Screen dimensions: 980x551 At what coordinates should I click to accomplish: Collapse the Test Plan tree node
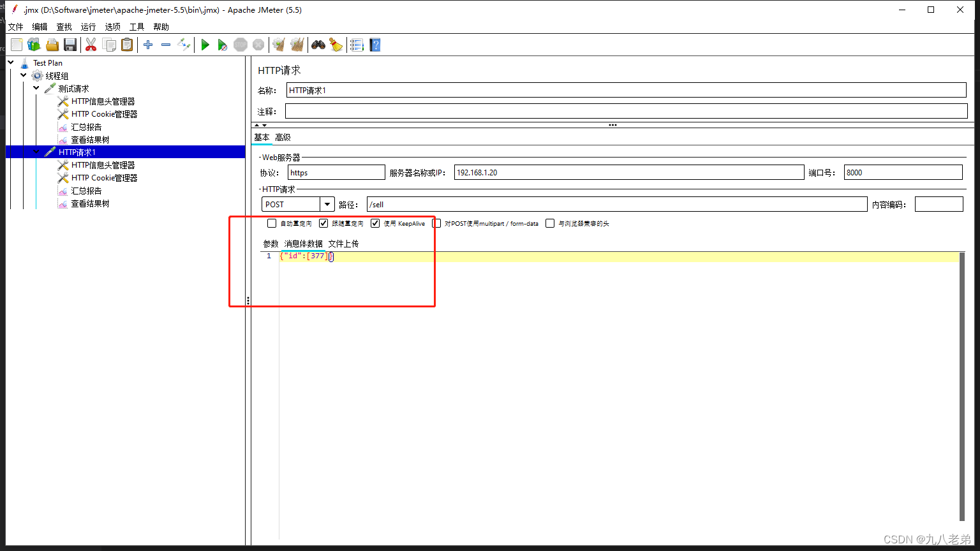click(11, 62)
